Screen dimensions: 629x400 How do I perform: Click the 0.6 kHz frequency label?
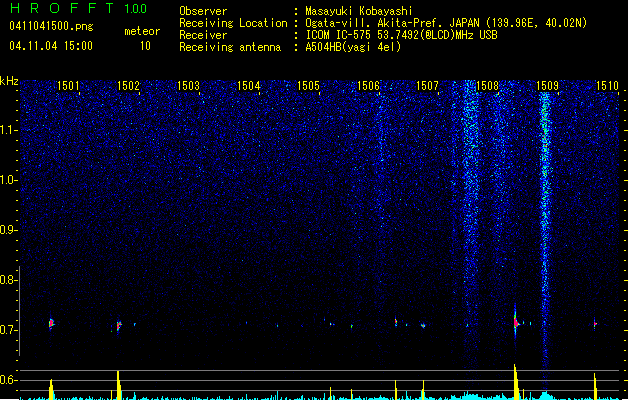pyautogui.click(x=8, y=380)
